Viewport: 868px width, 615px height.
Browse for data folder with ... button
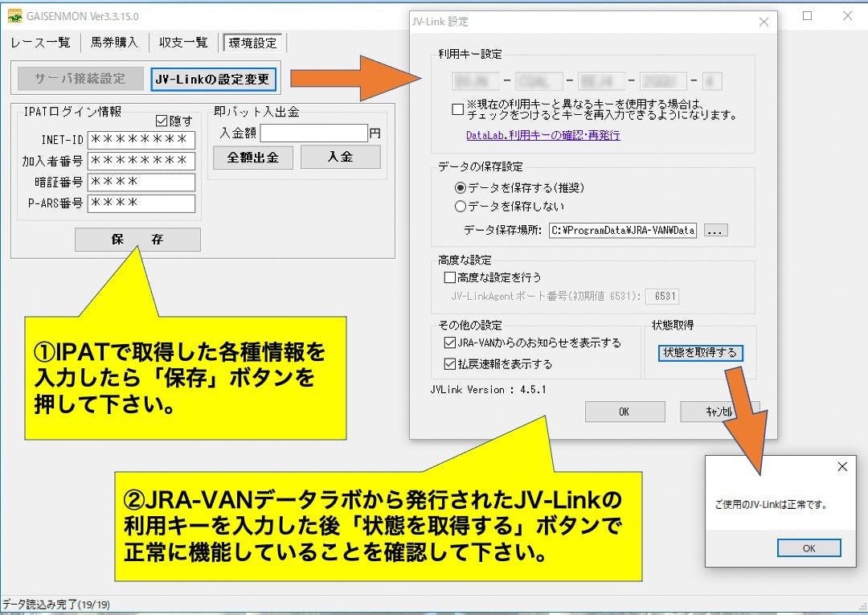click(716, 230)
